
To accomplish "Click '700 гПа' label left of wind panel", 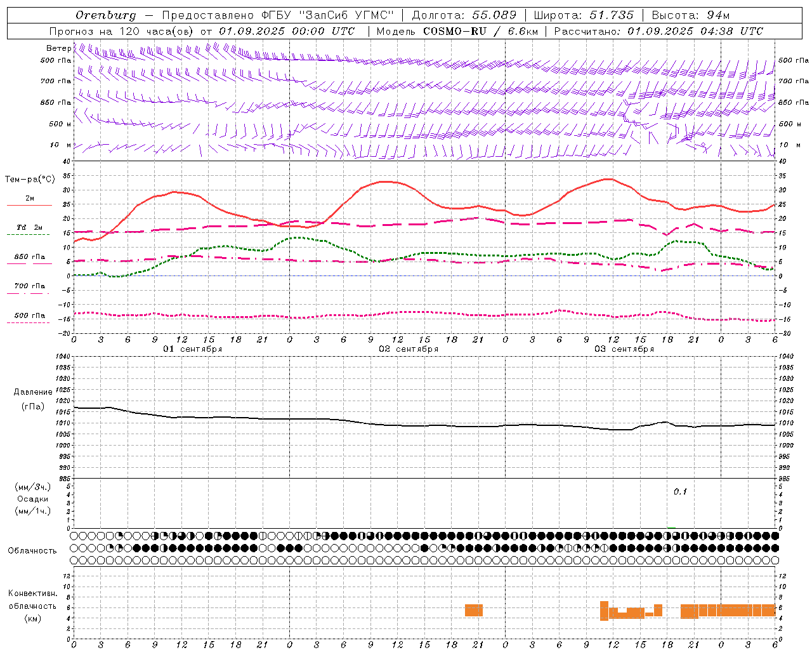I will tap(56, 81).
